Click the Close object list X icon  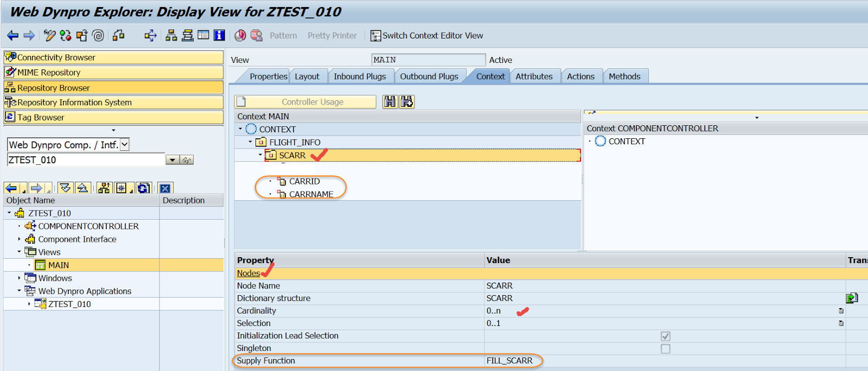165,188
